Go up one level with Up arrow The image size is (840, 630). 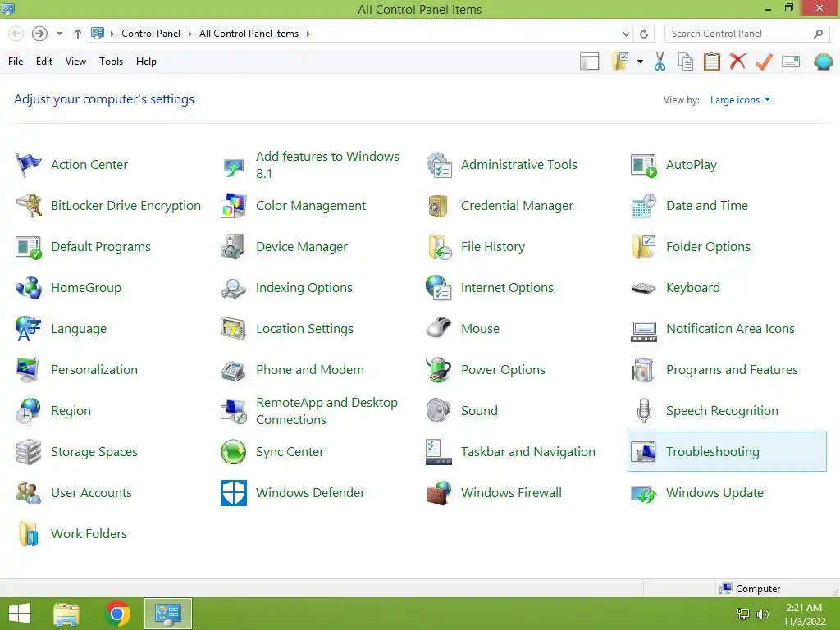pos(78,34)
